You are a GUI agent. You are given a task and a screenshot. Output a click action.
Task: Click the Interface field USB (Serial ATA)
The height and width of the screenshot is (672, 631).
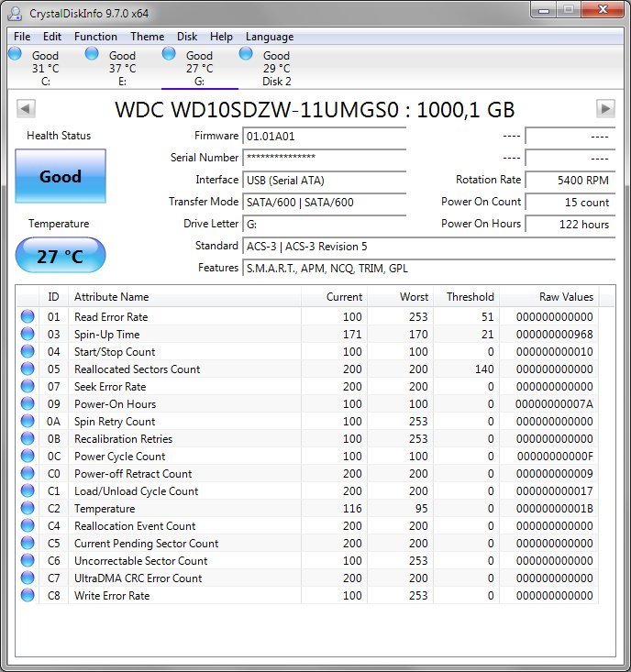(x=325, y=180)
